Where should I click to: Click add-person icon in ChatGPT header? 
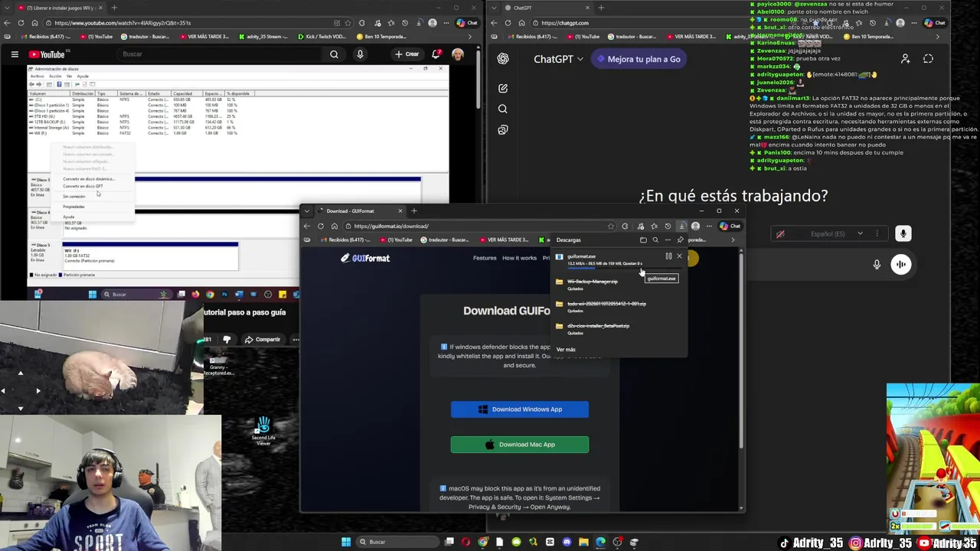click(x=906, y=59)
